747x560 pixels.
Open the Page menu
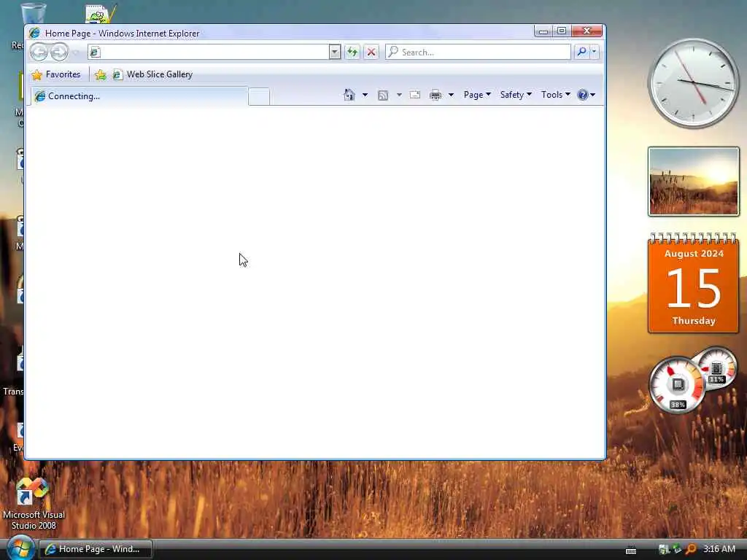tap(477, 95)
